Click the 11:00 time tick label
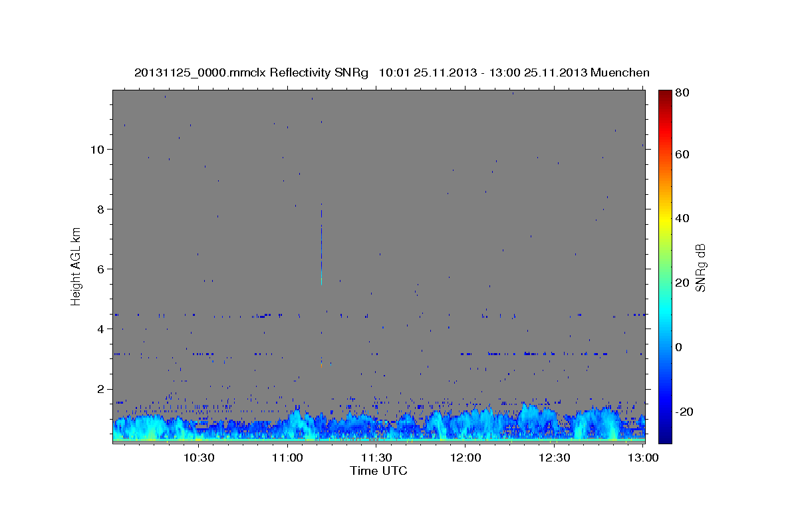This screenshot has width=798, height=532. click(287, 458)
